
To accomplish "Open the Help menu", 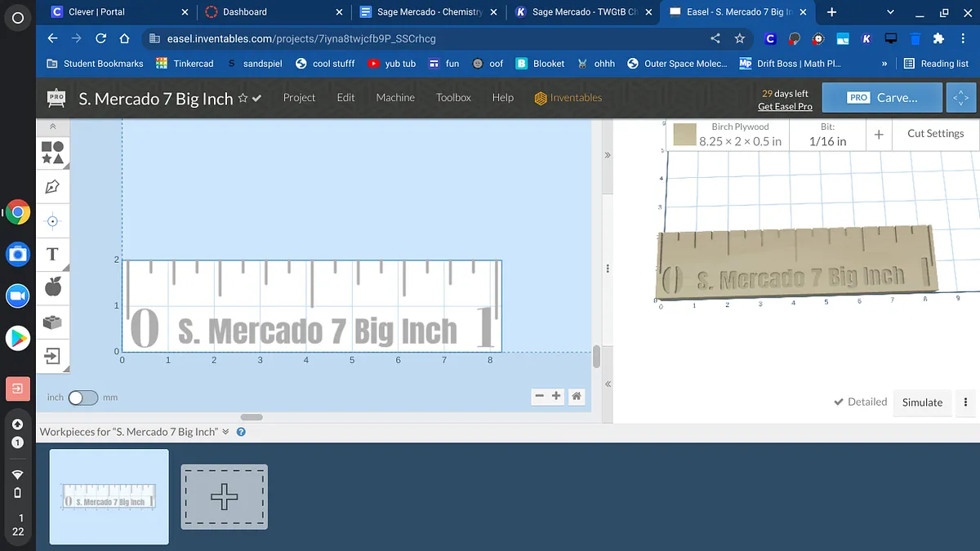I will [x=503, y=97].
